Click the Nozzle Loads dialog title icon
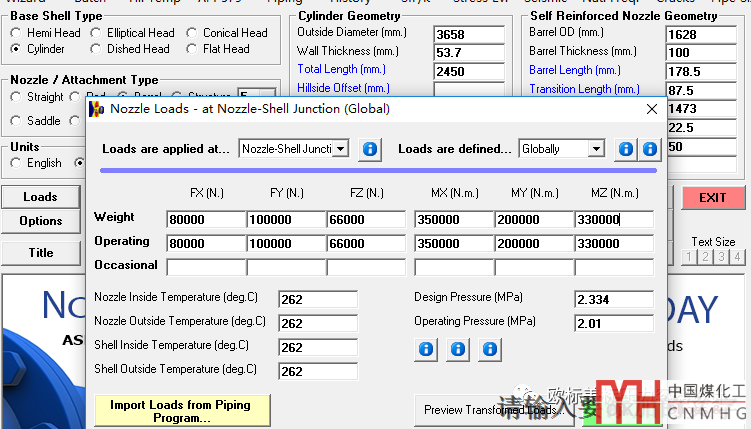 click(97, 108)
